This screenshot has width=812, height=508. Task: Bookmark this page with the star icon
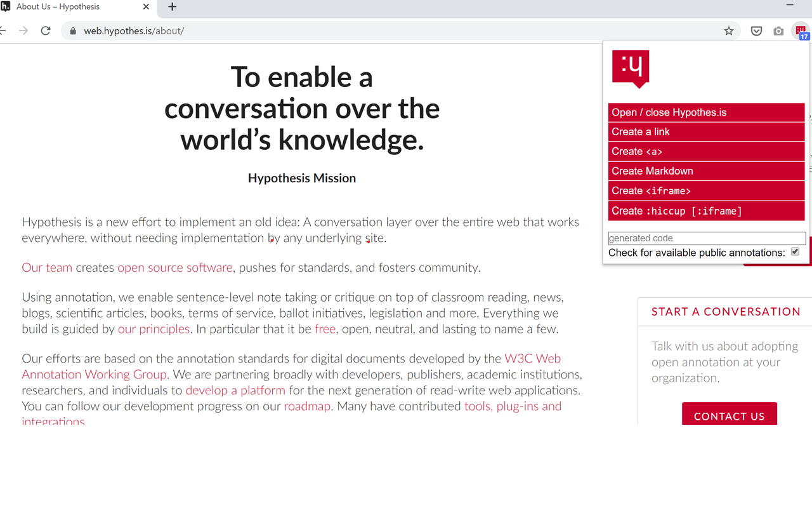(x=729, y=31)
